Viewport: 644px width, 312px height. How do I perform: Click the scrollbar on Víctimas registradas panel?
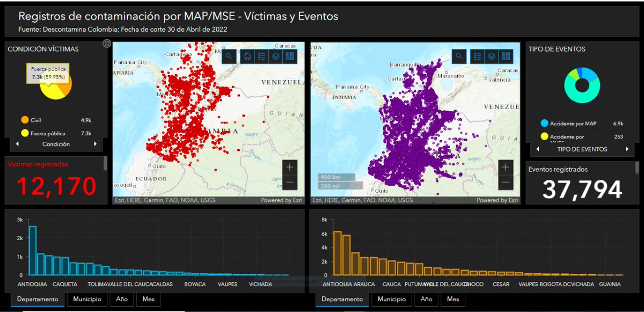tap(105, 164)
